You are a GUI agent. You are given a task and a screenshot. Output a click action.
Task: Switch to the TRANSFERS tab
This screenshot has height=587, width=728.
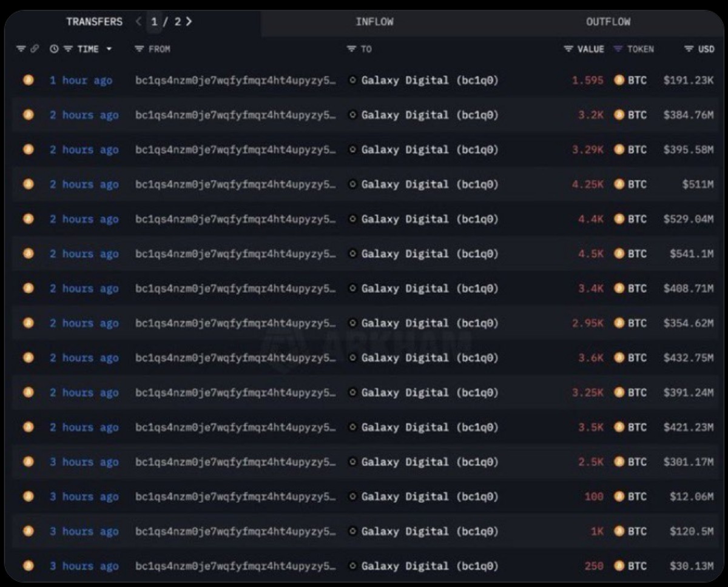click(94, 22)
